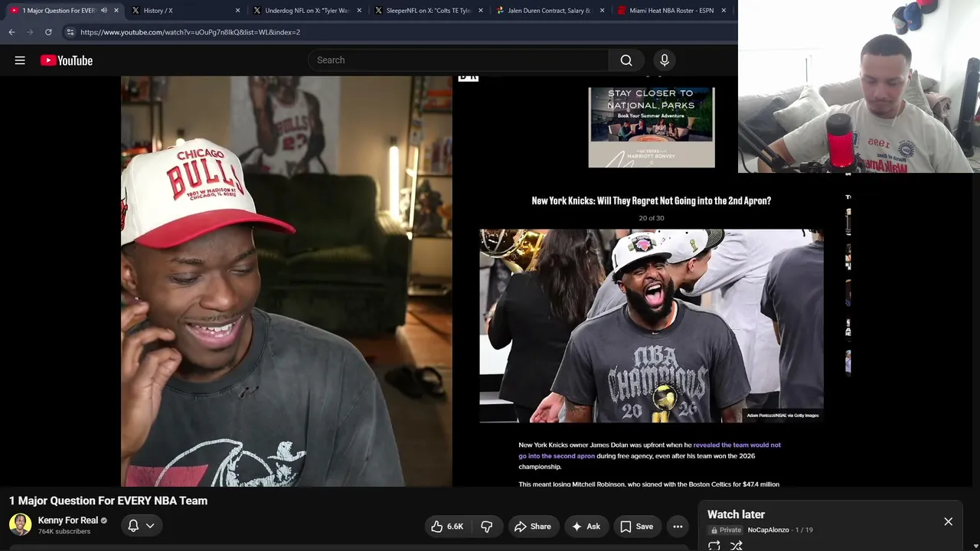Go to YouTube home via logo
The height and width of the screenshot is (551, 980).
click(67, 60)
